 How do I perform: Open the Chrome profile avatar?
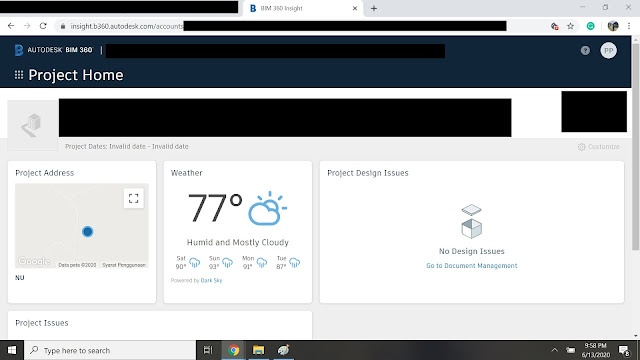[613, 26]
